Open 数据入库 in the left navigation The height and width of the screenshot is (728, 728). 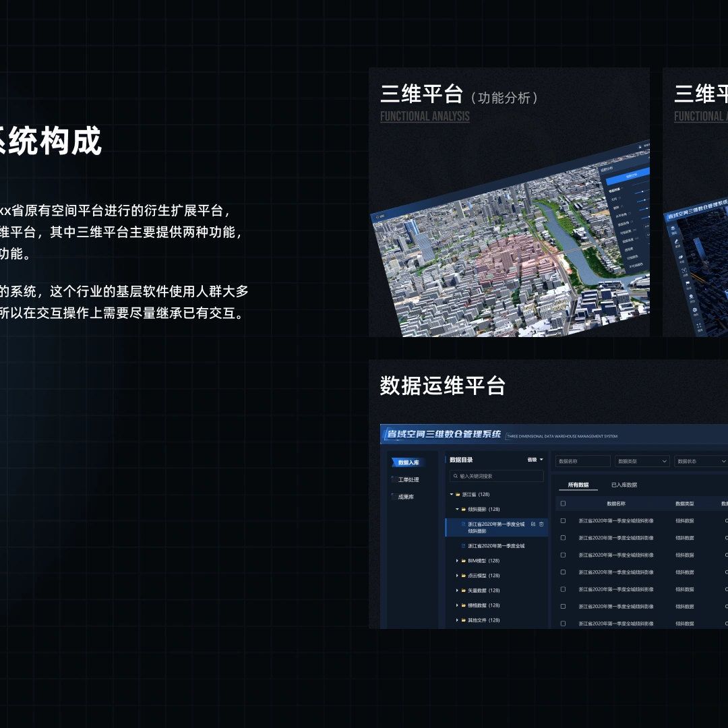pyautogui.click(x=407, y=462)
